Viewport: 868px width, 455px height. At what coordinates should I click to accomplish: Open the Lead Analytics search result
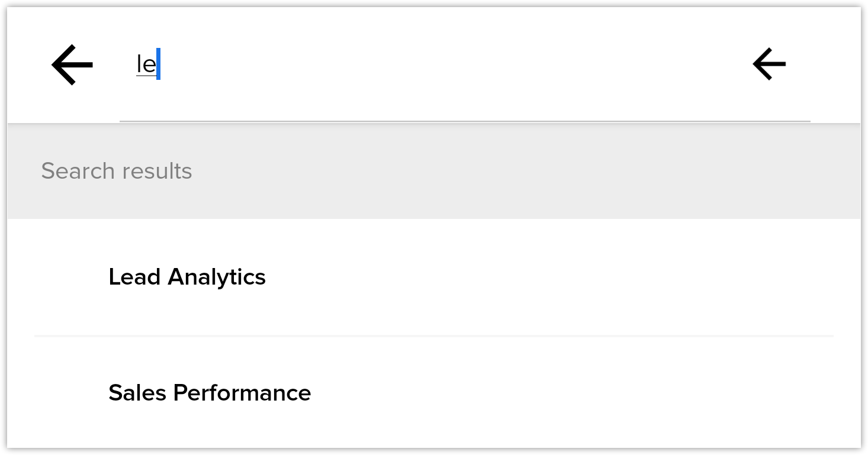point(187,277)
